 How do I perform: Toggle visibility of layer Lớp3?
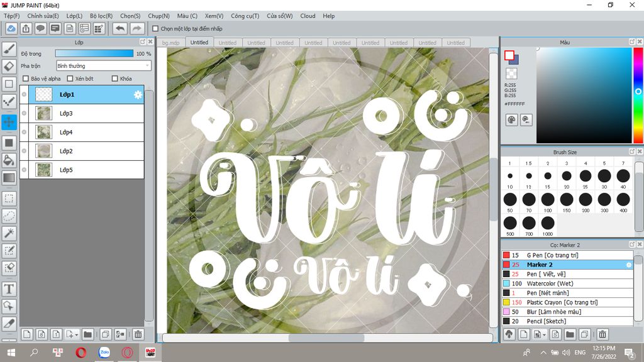(25, 113)
